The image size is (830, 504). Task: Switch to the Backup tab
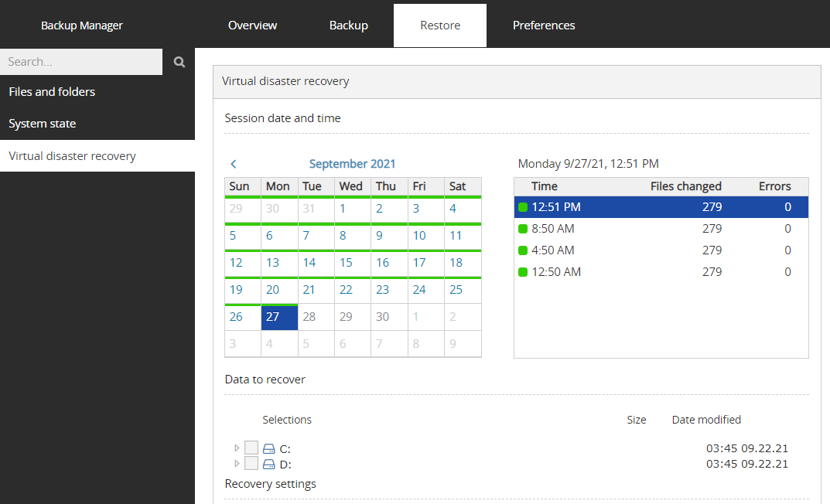tap(348, 26)
